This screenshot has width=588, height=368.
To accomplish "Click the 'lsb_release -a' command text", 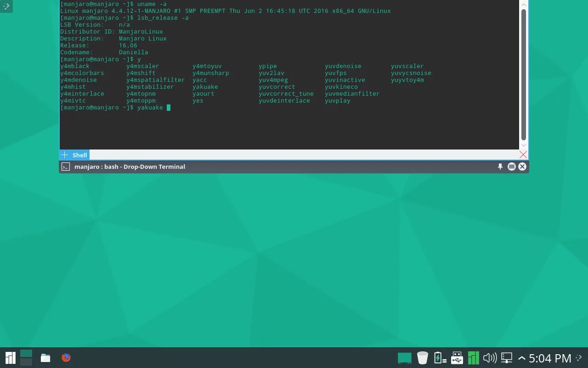I will pyautogui.click(x=163, y=18).
